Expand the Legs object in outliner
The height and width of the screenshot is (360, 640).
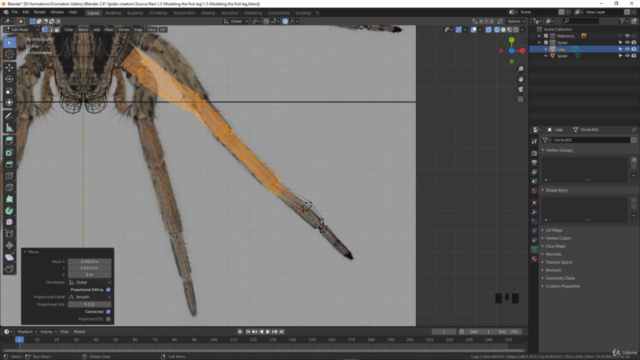click(x=546, y=49)
